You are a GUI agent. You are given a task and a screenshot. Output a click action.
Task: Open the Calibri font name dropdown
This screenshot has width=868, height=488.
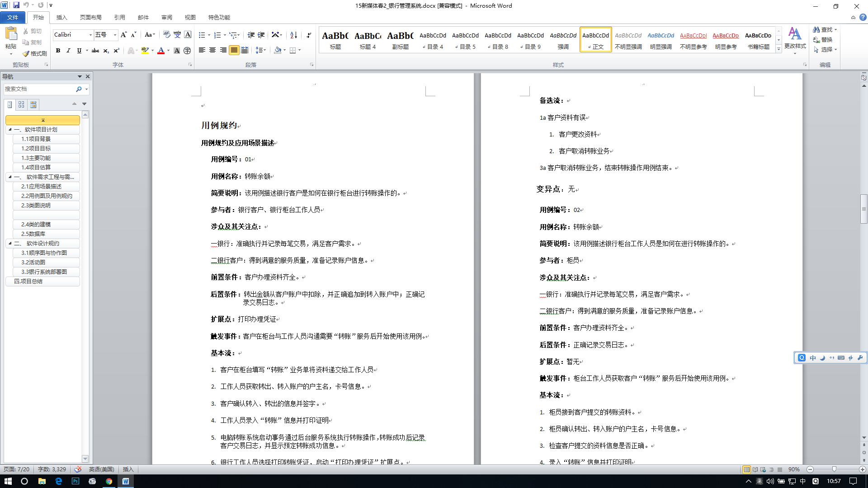[90, 35]
